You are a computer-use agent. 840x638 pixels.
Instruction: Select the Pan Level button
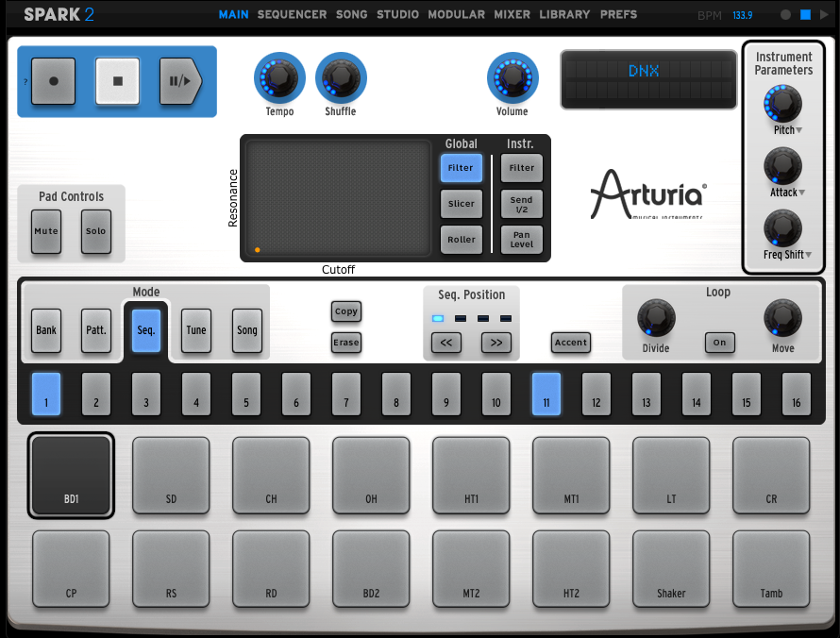[521, 240]
